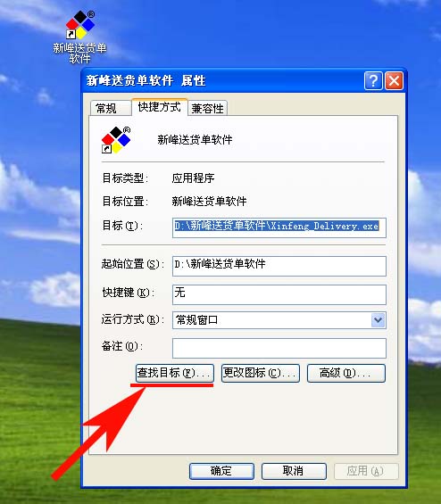Close the 属性 dialog with X

tap(394, 80)
